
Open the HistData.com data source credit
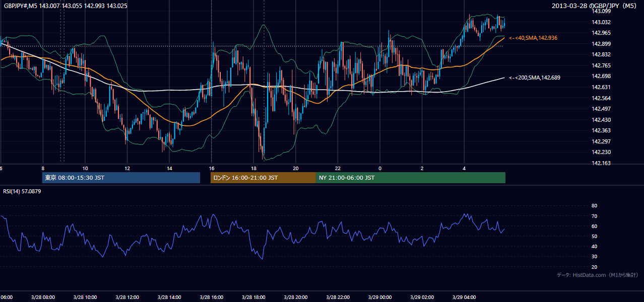click(597, 275)
